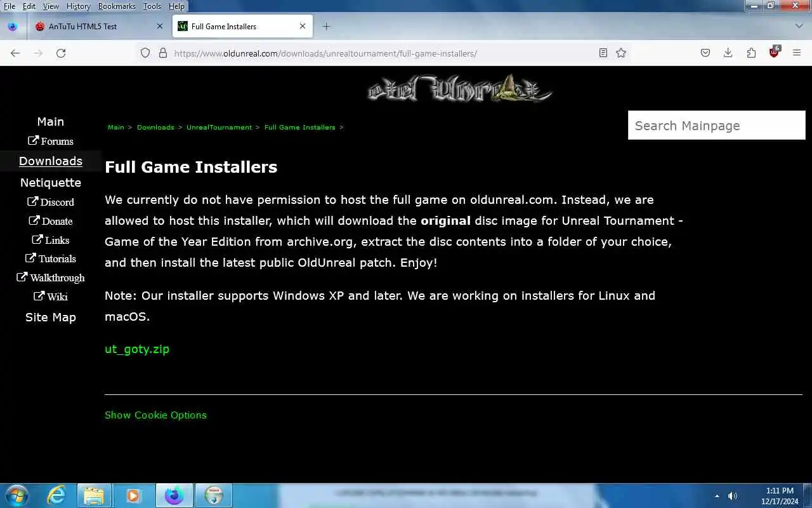This screenshot has height=508, width=812.
Task: Open the Tools menu
Action: [x=152, y=6]
